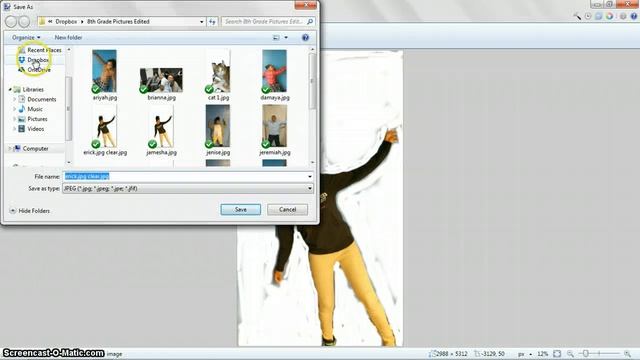The height and width of the screenshot is (360, 640).
Task: Click the Back navigation arrow in Save As
Action: 11,22
